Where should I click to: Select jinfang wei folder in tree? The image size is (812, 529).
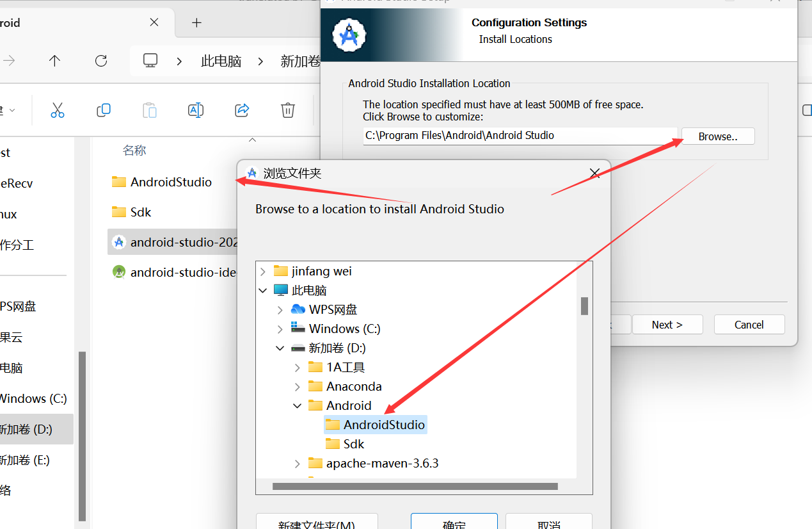point(313,271)
